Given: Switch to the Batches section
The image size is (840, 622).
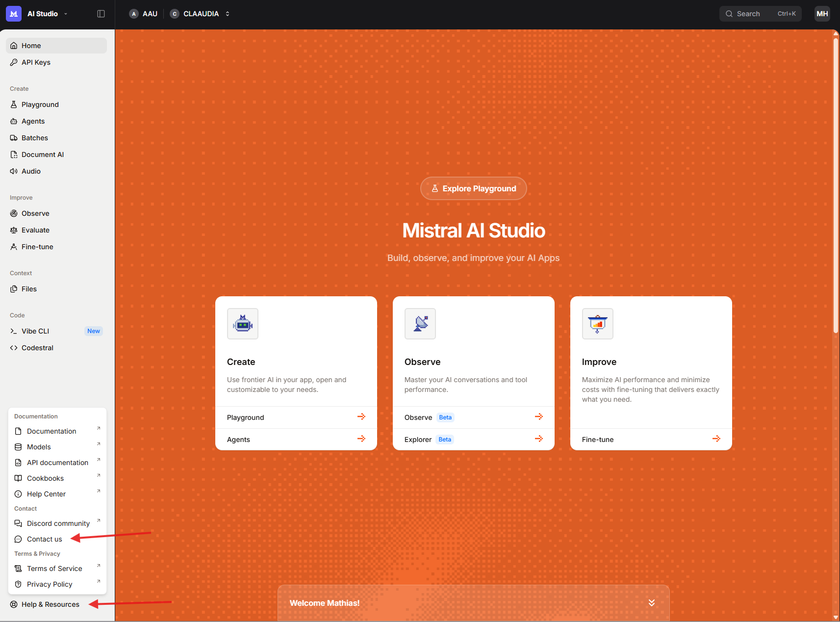Looking at the screenshot, I should coord(34,137).
